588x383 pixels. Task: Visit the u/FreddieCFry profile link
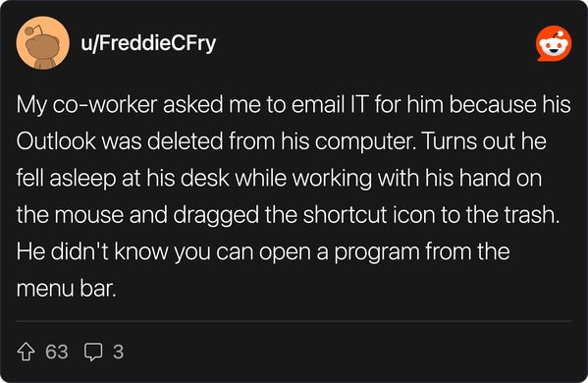tap(148, 44)
